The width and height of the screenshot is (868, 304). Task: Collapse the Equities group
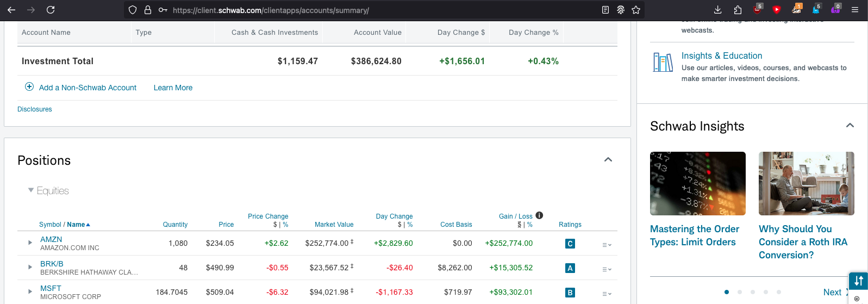31,190
